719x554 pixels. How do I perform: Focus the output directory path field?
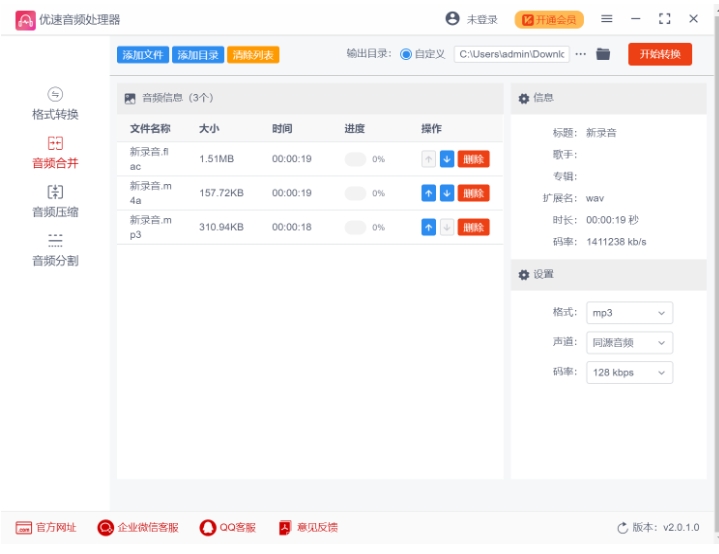(511, 54)
